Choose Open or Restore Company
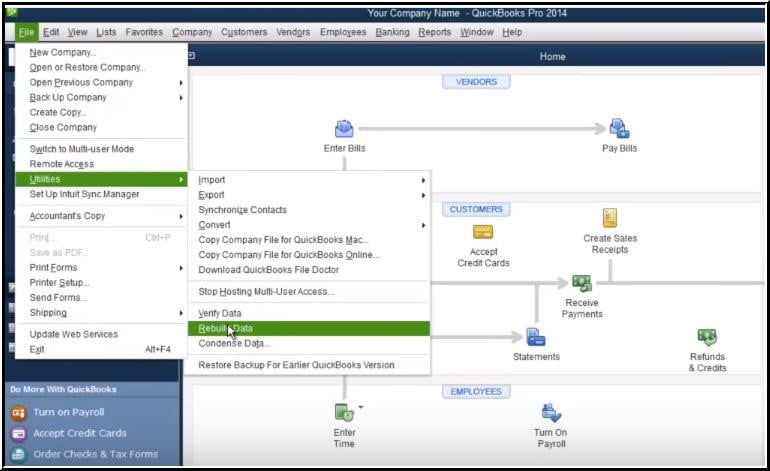This screenshot has height=471, width=770. (101, 67)
